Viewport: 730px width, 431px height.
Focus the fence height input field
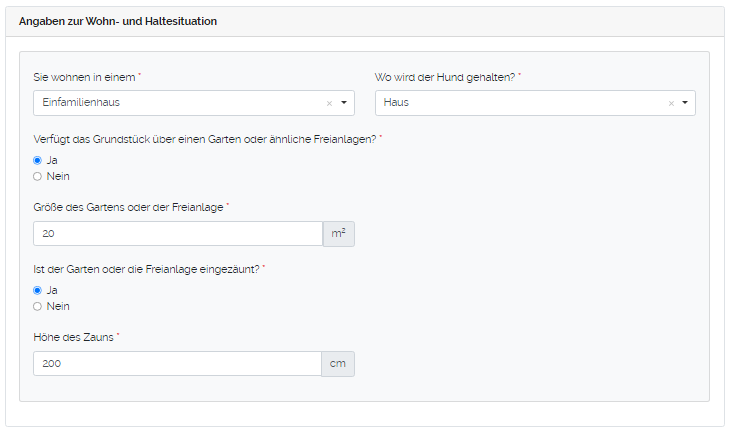point(177,364)
